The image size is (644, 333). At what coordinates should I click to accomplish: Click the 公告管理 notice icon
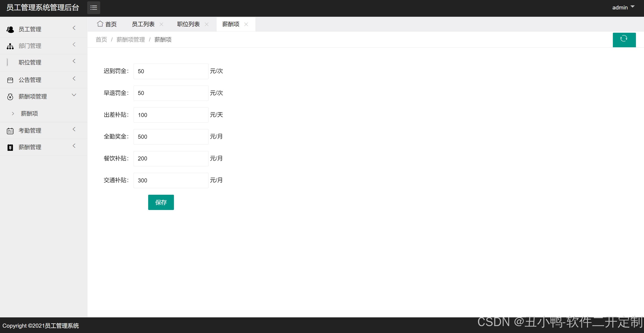click(x=10, y=80)
